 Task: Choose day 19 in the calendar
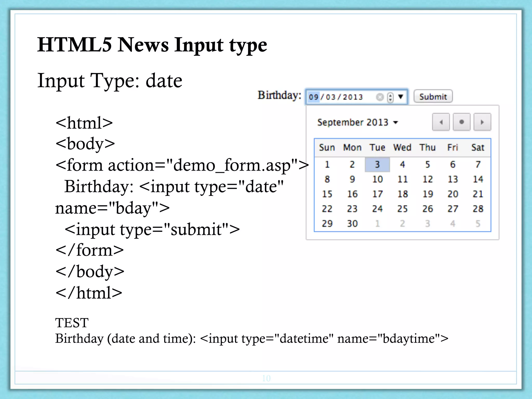pos(428,194)
